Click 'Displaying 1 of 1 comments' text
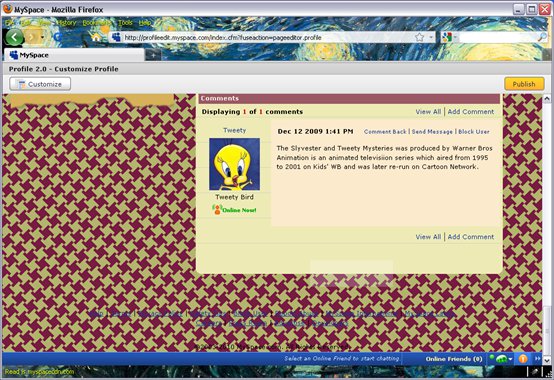The height and width of the screenshot is (380, 554). pos(252,112)
